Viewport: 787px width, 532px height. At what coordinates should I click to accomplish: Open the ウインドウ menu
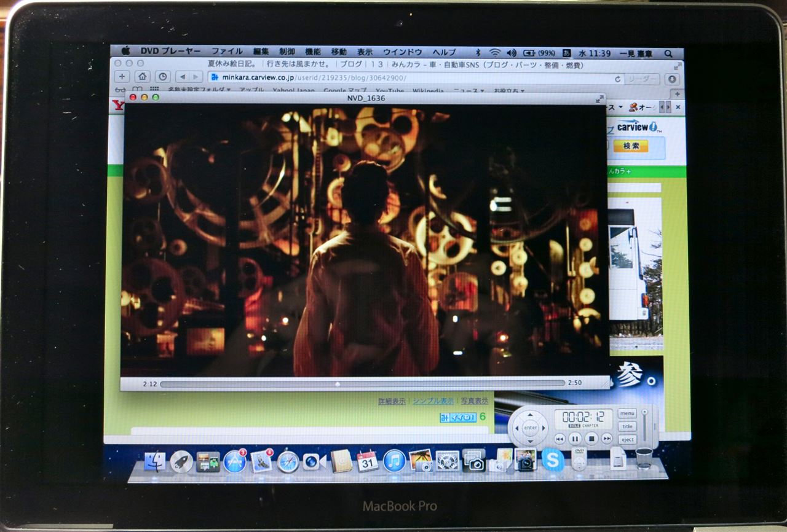point(402,52)
